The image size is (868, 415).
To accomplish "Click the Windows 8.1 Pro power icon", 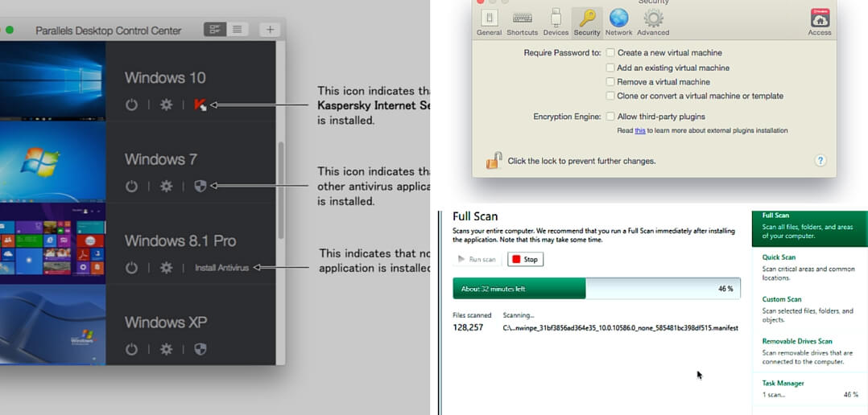I will 131,268.
